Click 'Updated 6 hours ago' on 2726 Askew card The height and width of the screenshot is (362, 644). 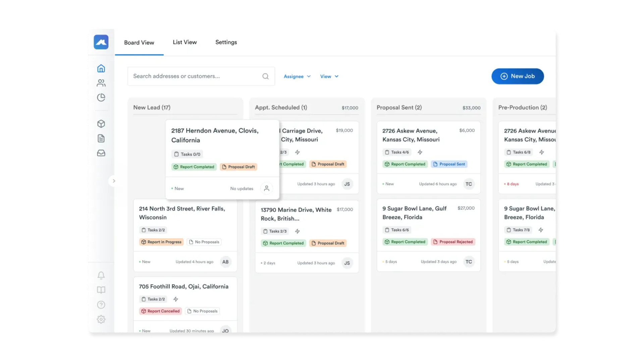coord(438,184)
